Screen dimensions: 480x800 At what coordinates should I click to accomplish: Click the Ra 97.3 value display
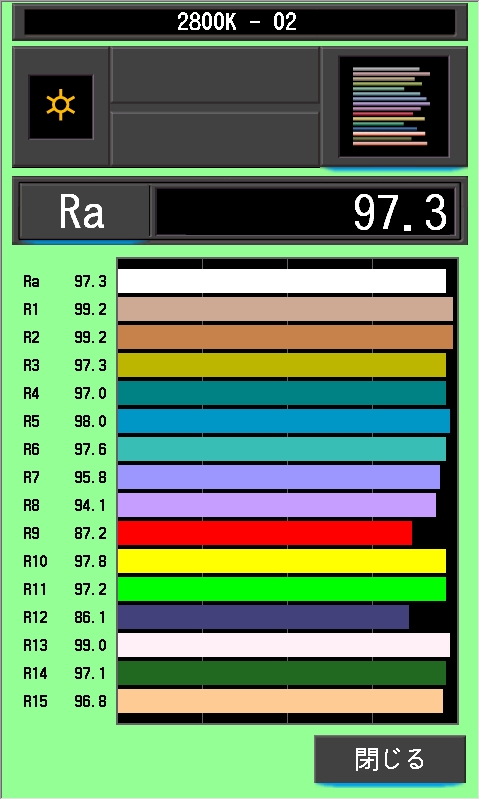305,212
